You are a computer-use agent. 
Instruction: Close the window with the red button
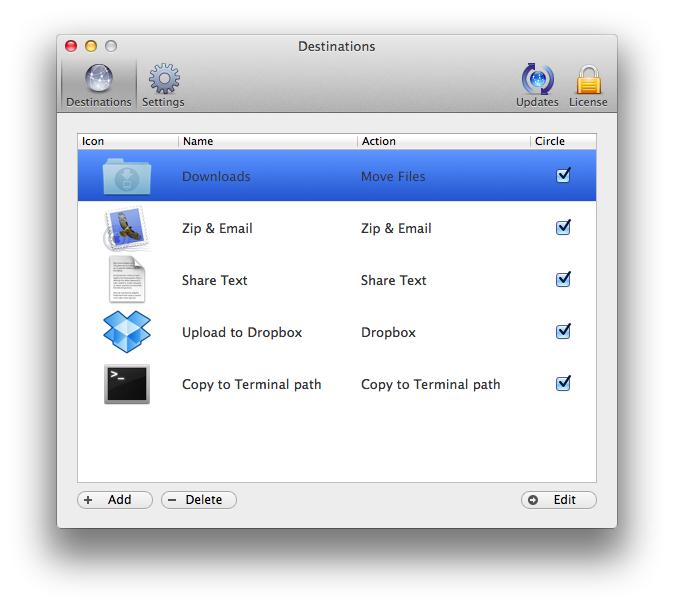tap(71, 46)
